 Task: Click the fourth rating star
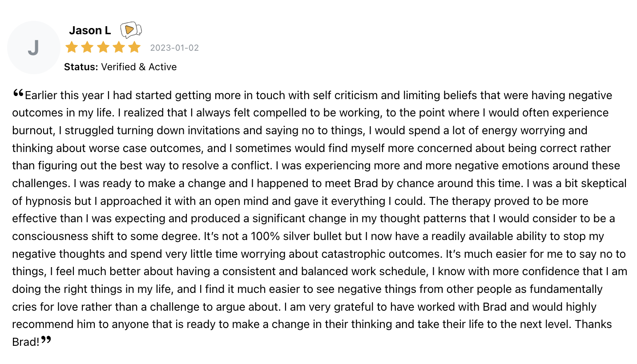click(118, 47)
